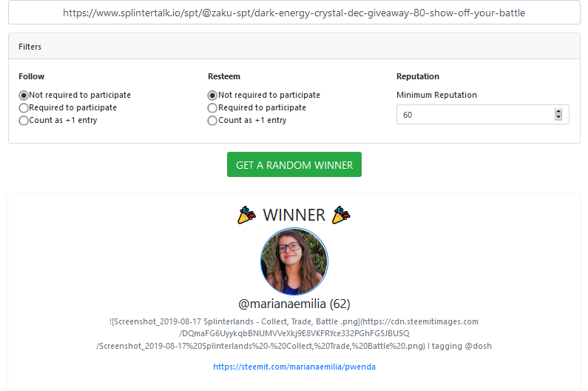Click the WINNER heading text
Screen dimensions: 588x391
(294, 215)
